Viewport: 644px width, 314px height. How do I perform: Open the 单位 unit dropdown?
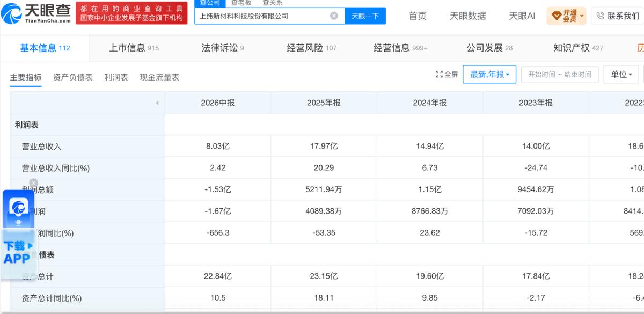click(x=621, y=75)
